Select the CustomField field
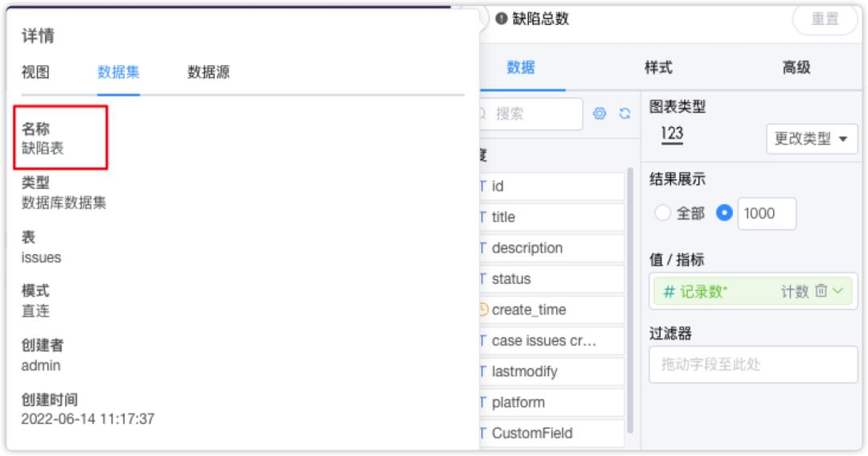The height and width of the screenshot is (456, 868). [551, 433]
